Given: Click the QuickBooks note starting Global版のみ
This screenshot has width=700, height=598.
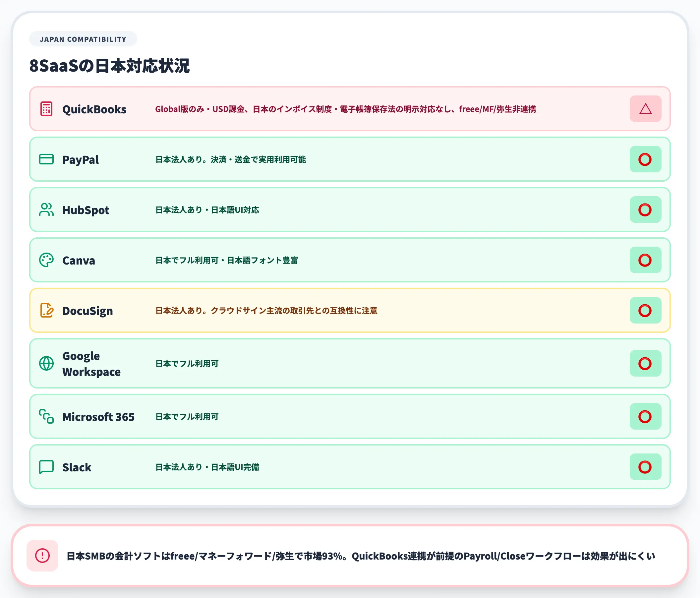Looking at the screenshot, I should coord(346,109).
